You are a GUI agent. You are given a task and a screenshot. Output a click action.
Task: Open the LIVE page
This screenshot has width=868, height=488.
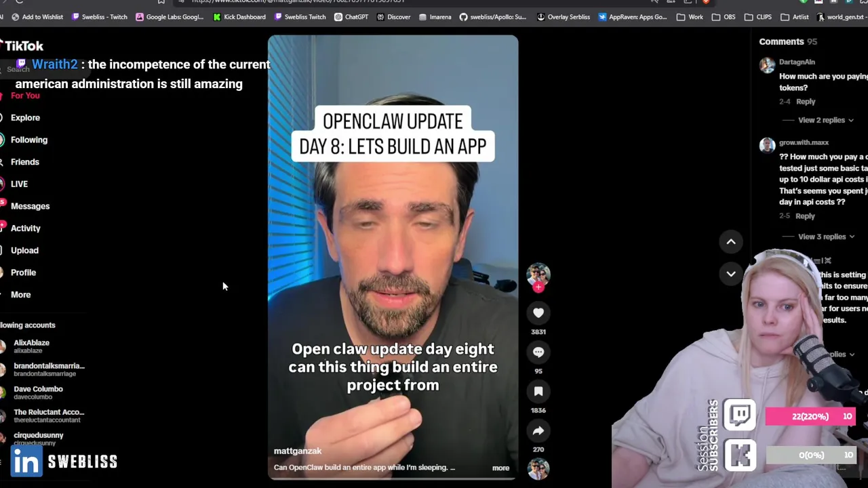point(19,184)
